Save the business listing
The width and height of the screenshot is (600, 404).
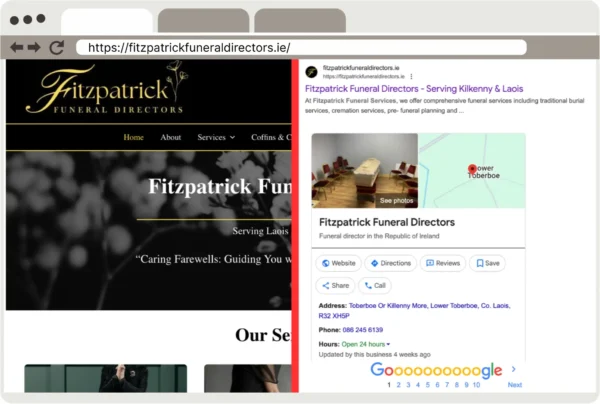(488, 263)
